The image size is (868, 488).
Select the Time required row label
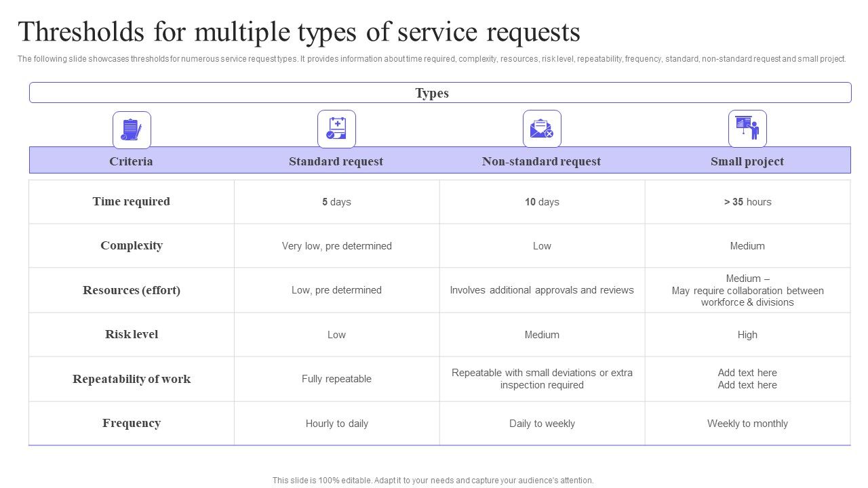pos(132,201)
